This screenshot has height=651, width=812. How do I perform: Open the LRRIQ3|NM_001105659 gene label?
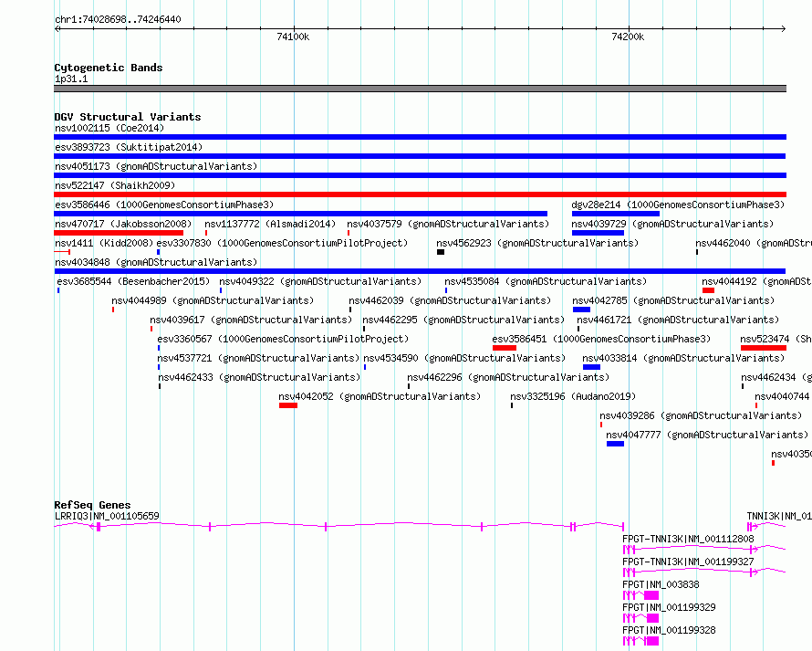[107, 516]
